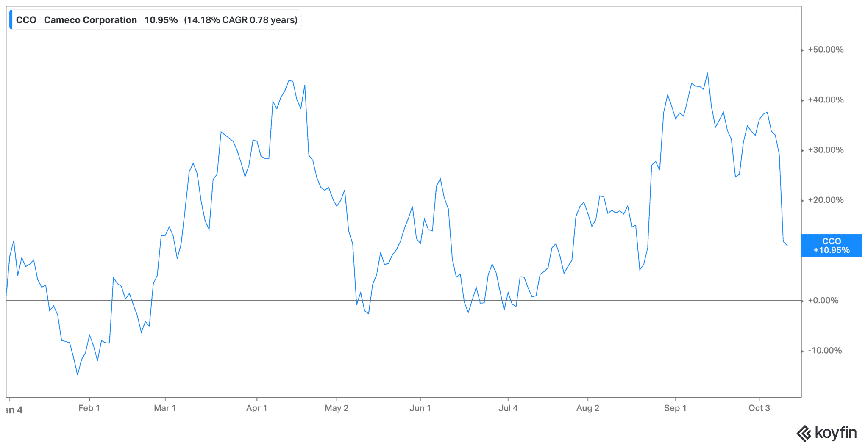Image resolution: width=868 pixels, height=448 pixels.
Task: Click the Jul 4 date label
Action: 508,408
